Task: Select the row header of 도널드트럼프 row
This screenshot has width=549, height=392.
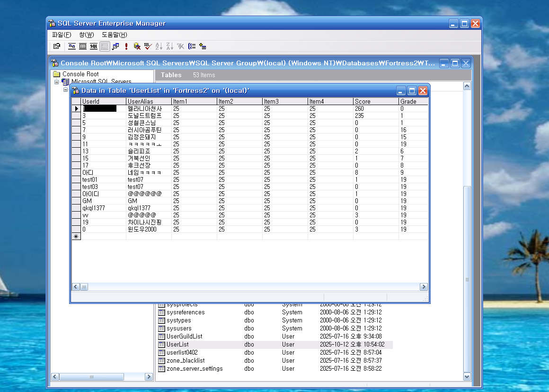Action: point(76,116)
